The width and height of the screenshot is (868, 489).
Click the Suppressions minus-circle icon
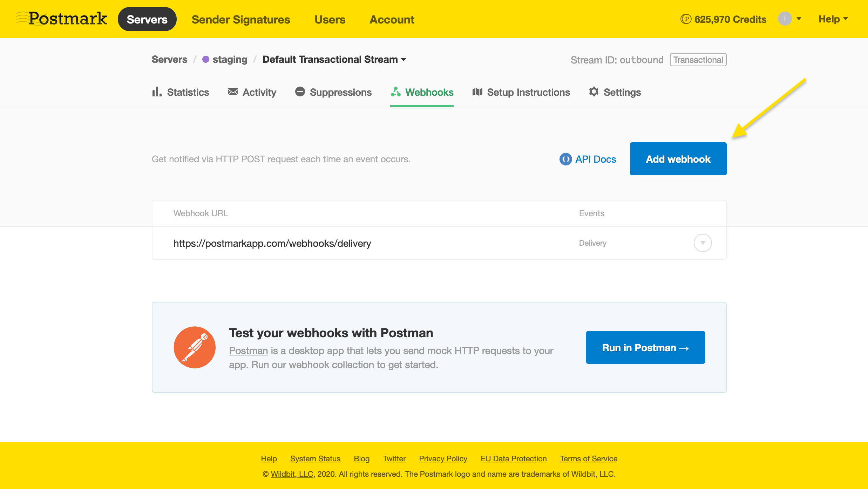300,92
